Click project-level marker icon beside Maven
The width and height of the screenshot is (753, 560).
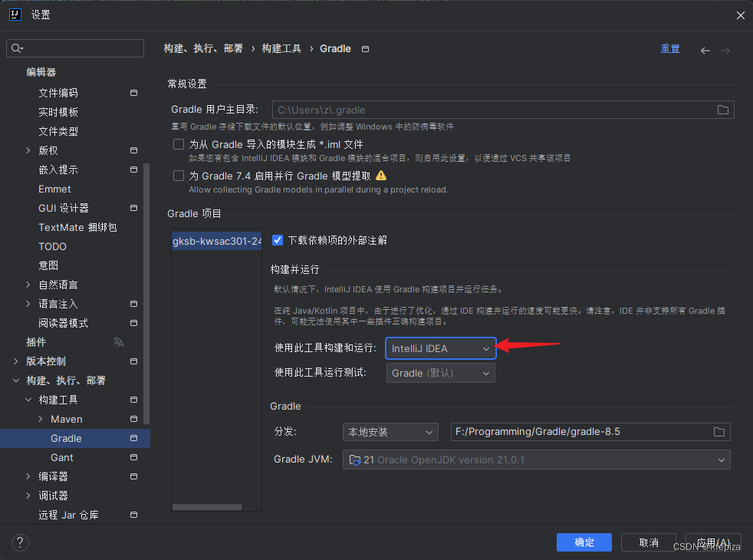pos(134,419)
